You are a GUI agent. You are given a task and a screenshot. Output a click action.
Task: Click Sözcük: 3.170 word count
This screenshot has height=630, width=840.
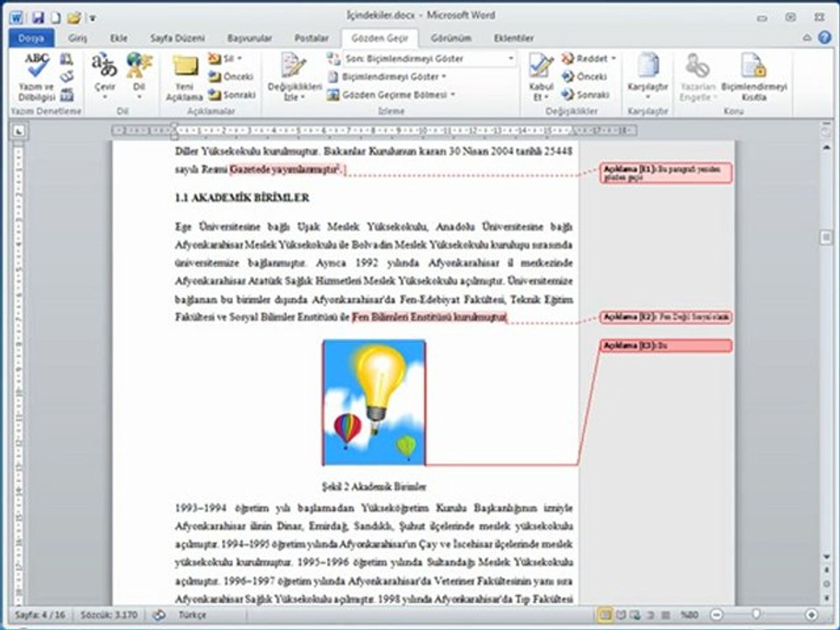click(x=108, y=615)
